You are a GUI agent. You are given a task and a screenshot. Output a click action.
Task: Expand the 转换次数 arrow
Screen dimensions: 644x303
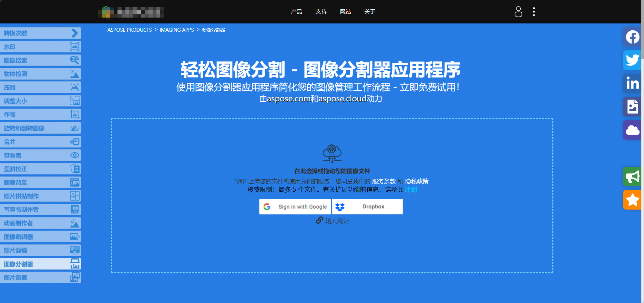[x=75, y=33]
